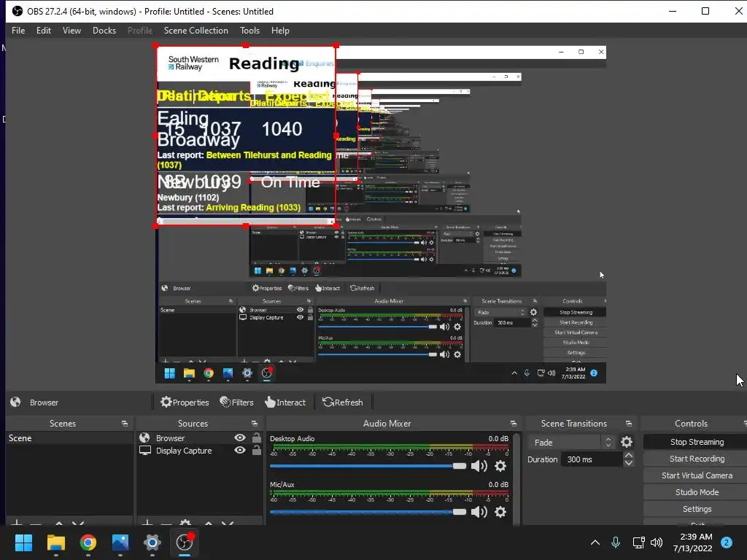The image size is (747, 560).
Task: Mute Mic/Aux speaker icon
Action: 479,511
